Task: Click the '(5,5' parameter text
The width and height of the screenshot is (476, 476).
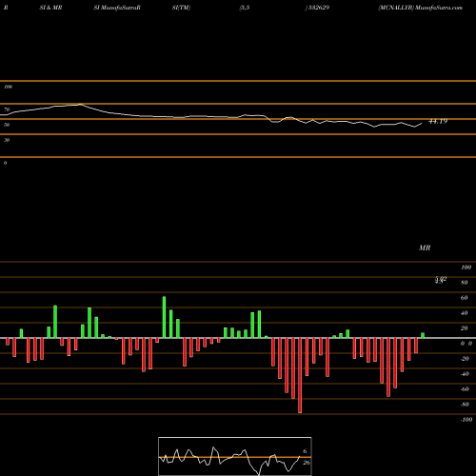Action: 245,8
